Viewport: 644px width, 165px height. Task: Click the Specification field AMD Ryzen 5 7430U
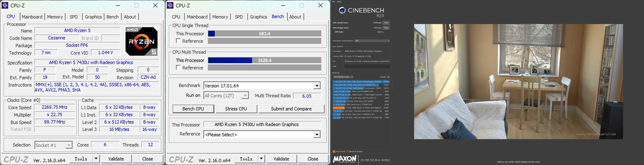97,62
